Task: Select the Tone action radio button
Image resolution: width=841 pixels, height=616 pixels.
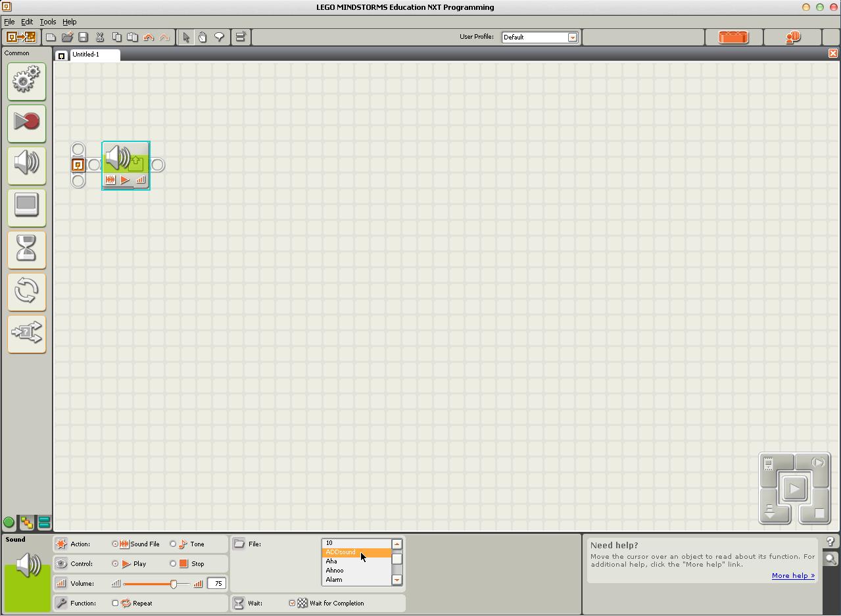Action: pos(173,544)
